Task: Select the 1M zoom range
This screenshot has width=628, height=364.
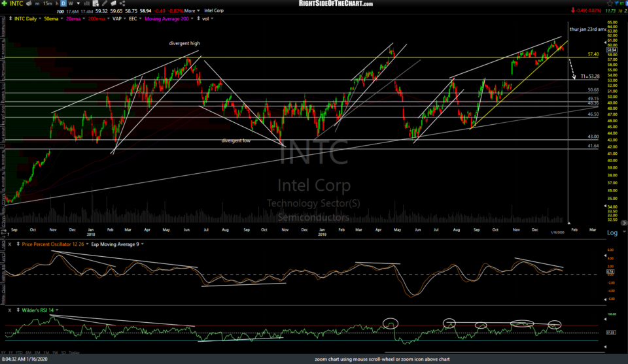Action: tap(46, 353)
